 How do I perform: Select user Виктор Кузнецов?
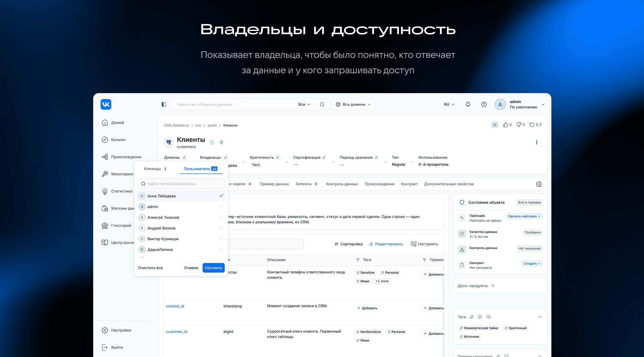pos(181,239)
